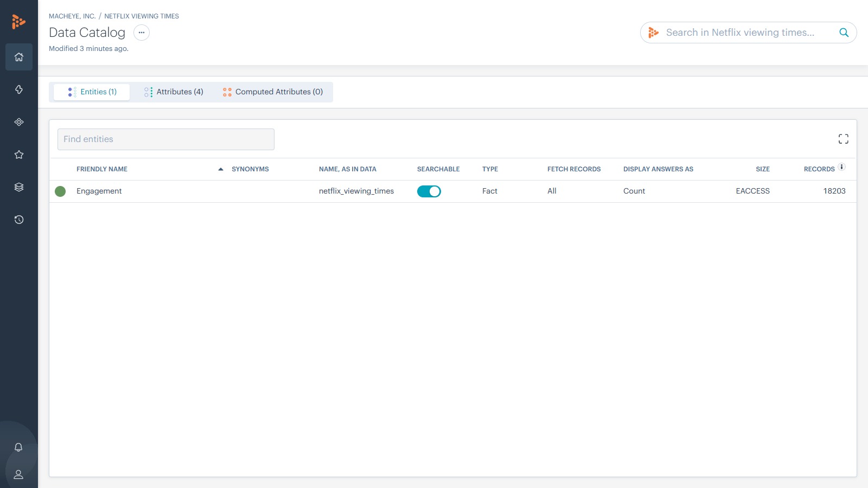868x488 pixels.
Task: Click the EACCESS size cell
Action: tap(752, 191)
